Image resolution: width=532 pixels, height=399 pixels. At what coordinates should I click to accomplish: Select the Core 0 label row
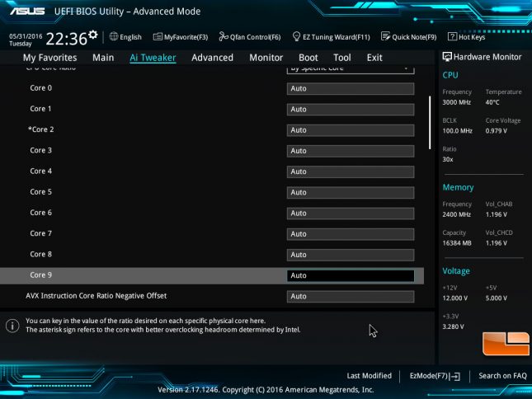click(40, 88)
